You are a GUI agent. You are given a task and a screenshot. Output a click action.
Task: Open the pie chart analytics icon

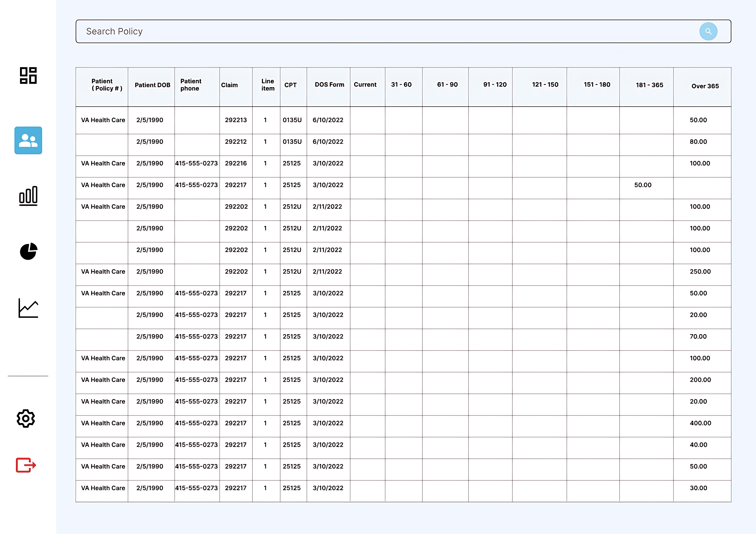point(29,251)
